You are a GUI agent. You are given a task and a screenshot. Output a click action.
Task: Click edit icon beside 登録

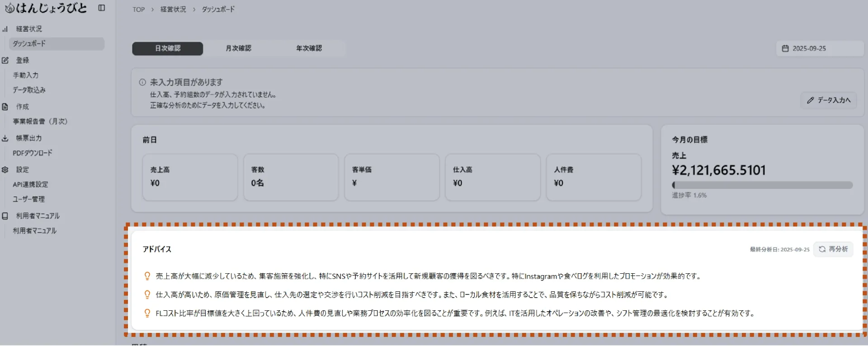click(5, 60)
